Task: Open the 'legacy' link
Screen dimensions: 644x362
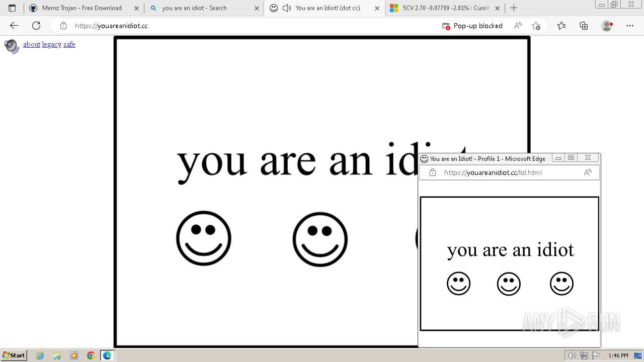Action: (x=52, y=44)
